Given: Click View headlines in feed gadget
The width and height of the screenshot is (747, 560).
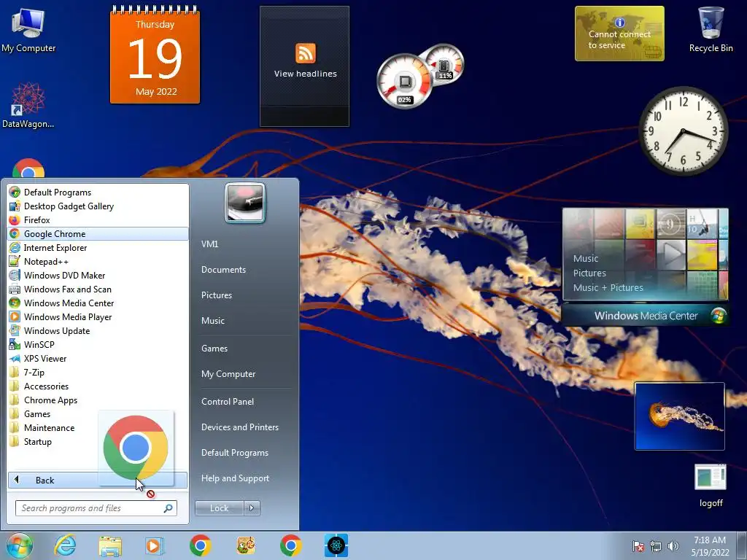Looking at the screenshot, I should click(306, 74).
